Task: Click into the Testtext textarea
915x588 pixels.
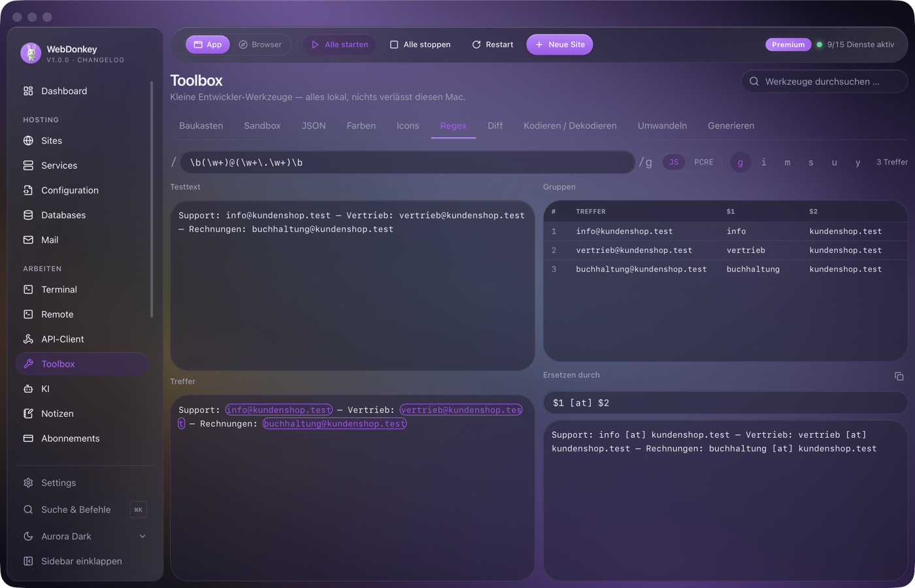Action: tap(352, 286)
